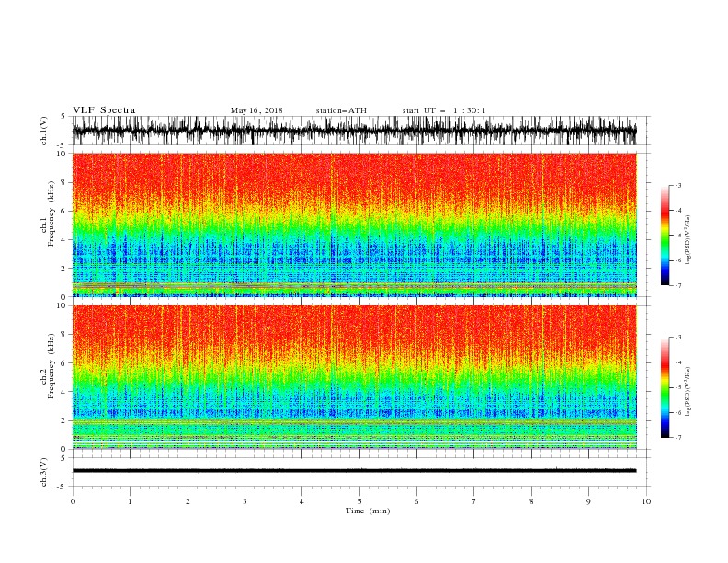Screen dimensions: 728x563
Task: Click the ch.2 spectrogram color scale bar
Action: [x=665, y=387]
